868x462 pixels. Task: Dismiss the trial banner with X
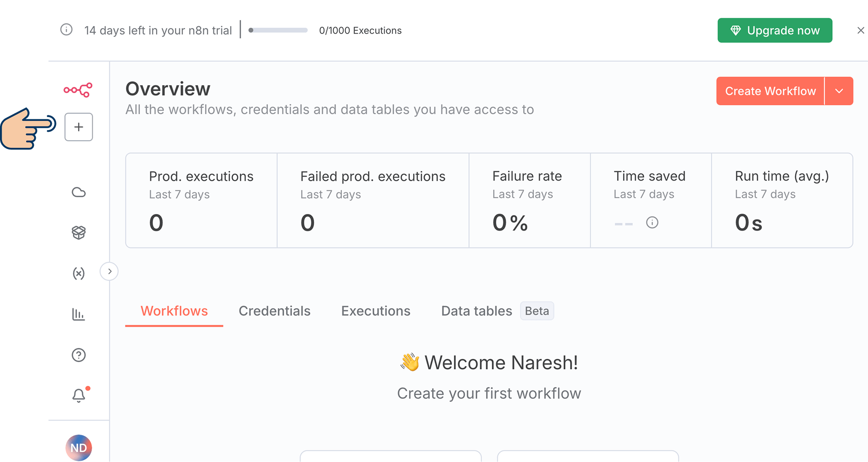tap(860, 30)
